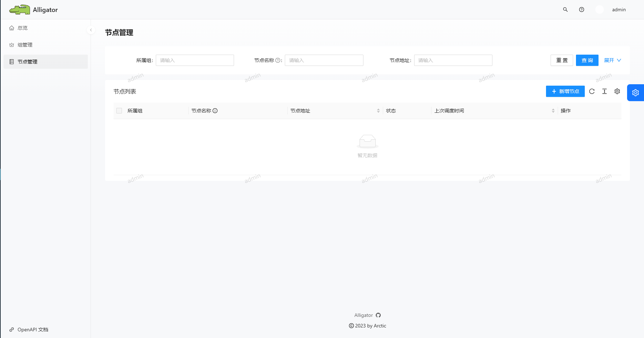This screenshot has height=338, width=644.
Task: Open the blue theme settings panel on right edge
Action: point(635,92)
